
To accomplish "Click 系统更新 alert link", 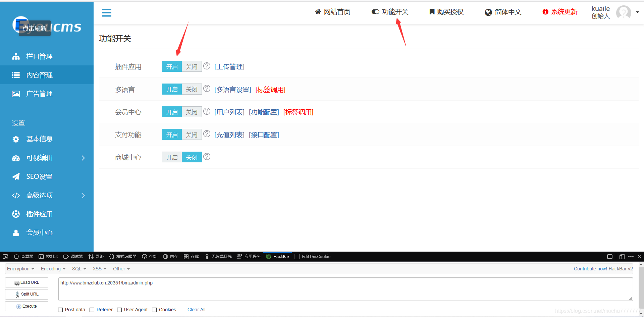I will click(x=560, y=12).
